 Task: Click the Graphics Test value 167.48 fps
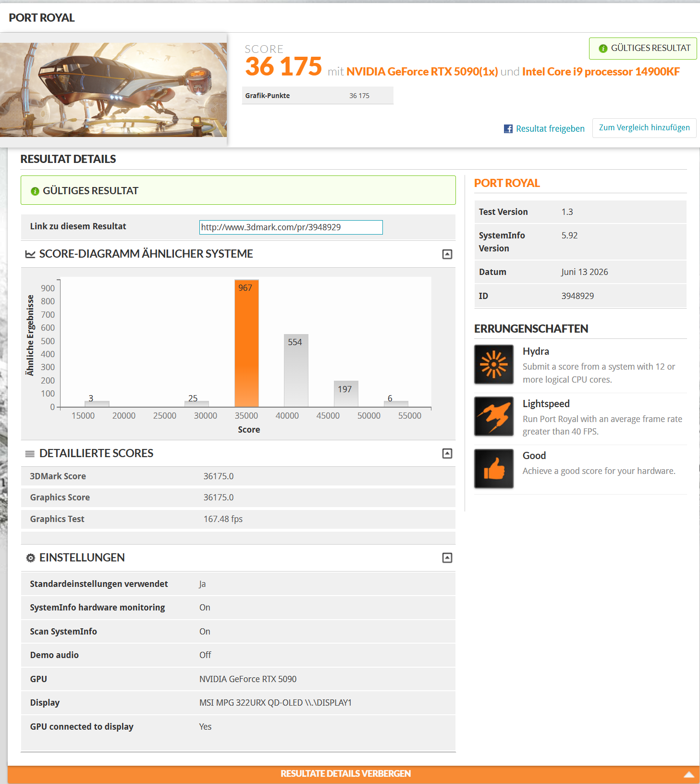[223, 519]
